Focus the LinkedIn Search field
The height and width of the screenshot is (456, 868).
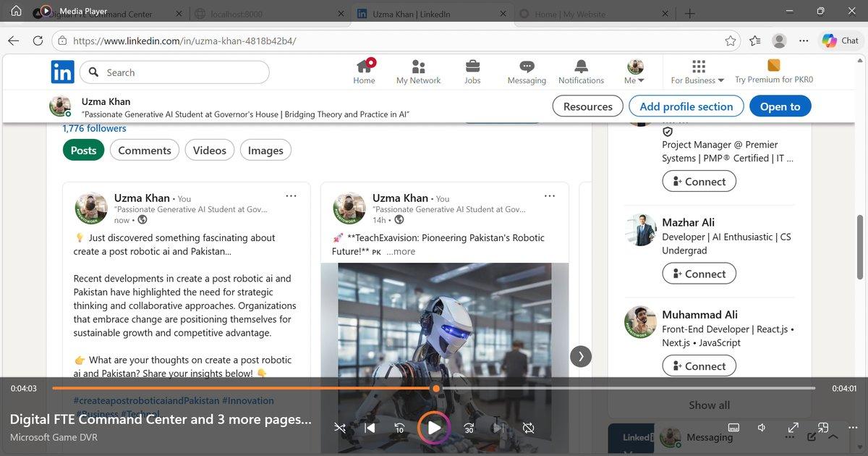pos(174,72)
